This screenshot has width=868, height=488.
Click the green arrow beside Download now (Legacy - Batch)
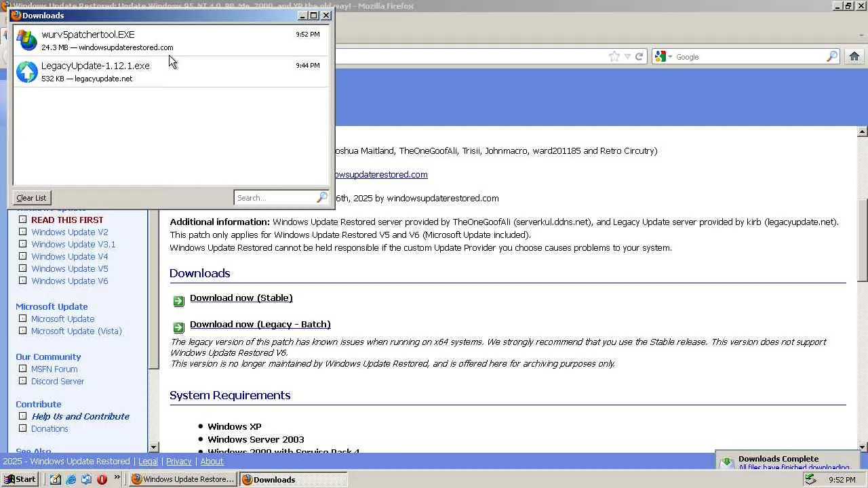(178, 327)
